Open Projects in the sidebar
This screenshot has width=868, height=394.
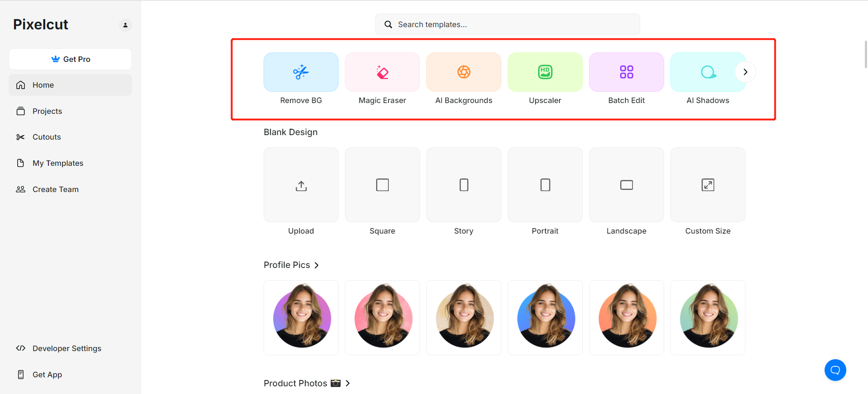(x=71, y=111)
